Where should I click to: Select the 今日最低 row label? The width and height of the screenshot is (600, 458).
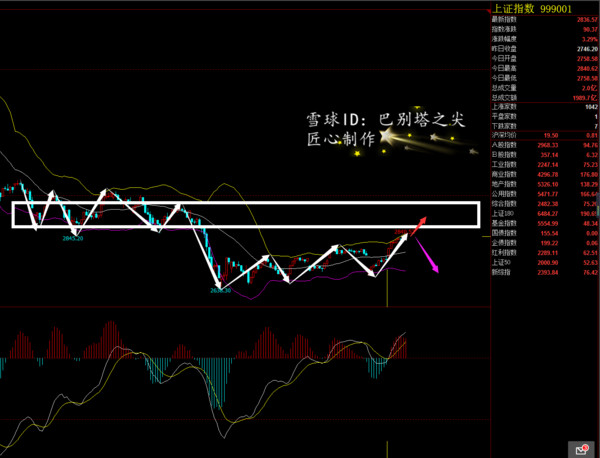click(x=504, y=78)
